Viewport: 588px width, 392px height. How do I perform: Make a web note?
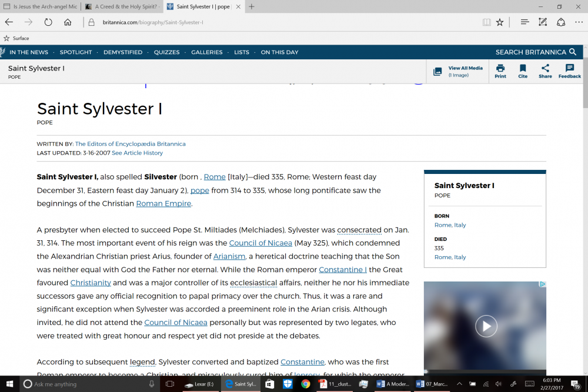pos(543,22)
